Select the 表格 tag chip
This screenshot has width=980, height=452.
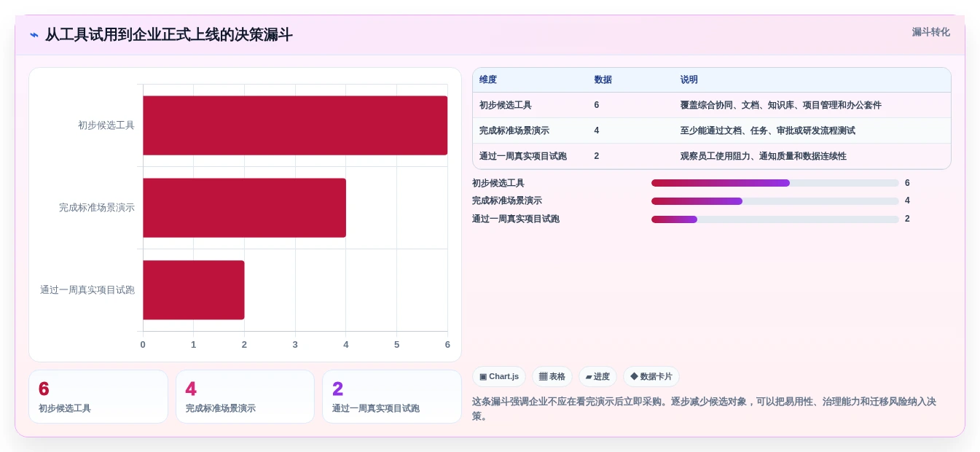tap(552, 377)
